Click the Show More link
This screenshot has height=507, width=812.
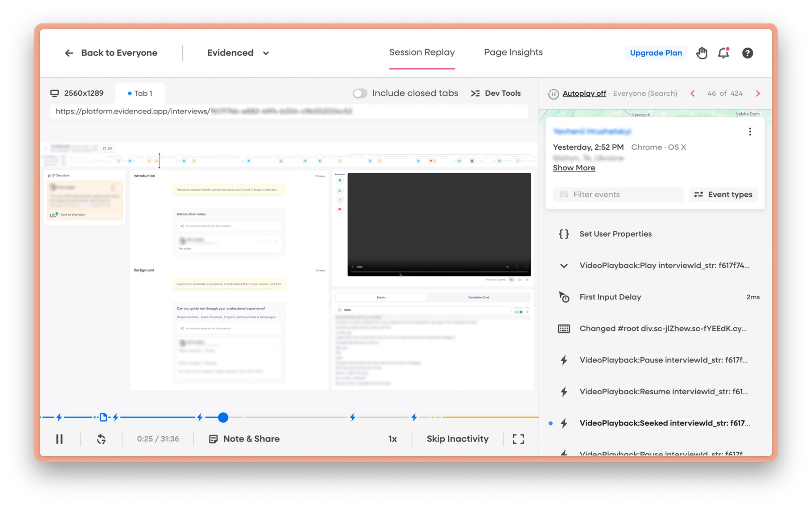(x=574, y=168)
